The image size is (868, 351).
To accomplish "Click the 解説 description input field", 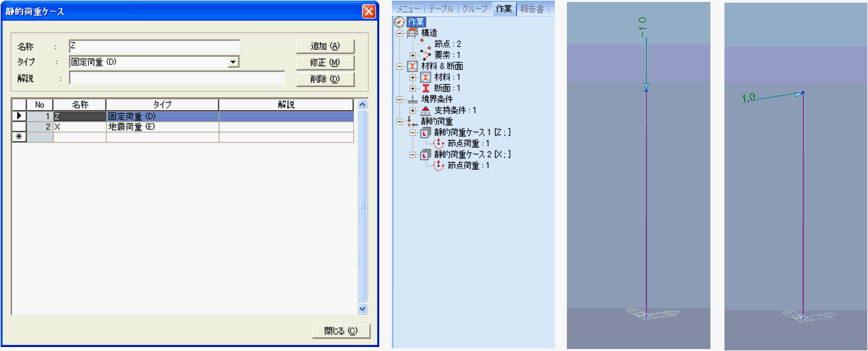I will [x=177, y=78].
